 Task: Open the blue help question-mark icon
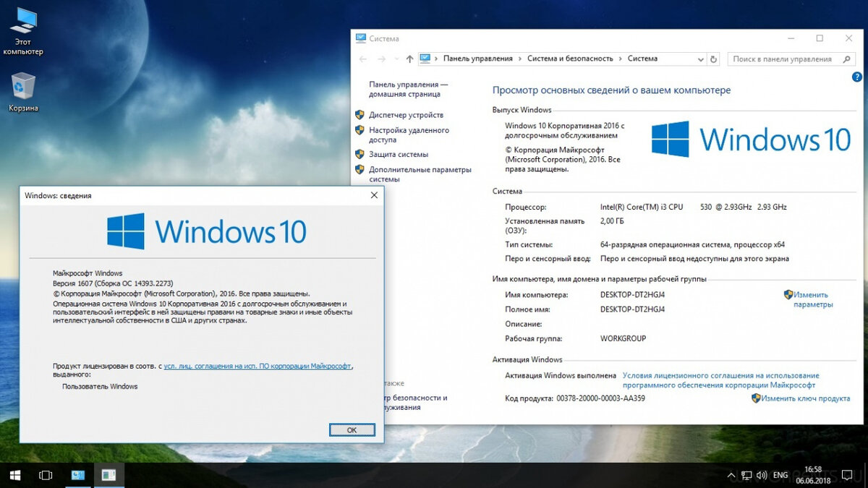tap(856, 76)
